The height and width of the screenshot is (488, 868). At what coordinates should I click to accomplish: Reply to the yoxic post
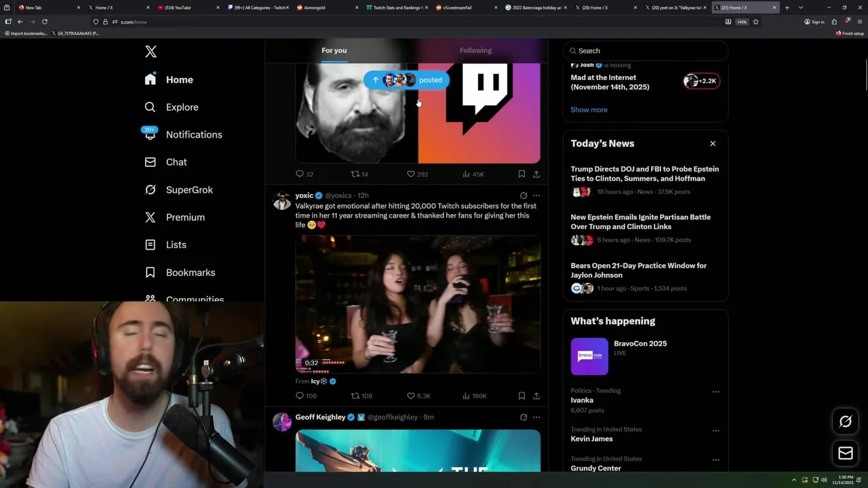pos(306,396)
